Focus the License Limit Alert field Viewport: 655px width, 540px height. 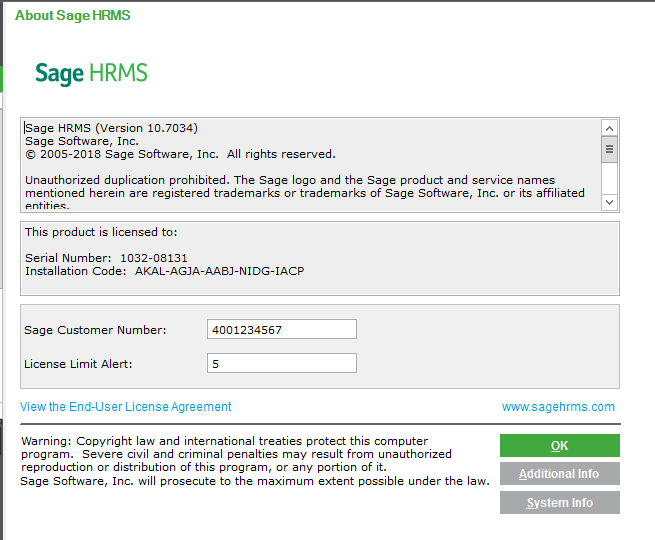pos(281,364)
